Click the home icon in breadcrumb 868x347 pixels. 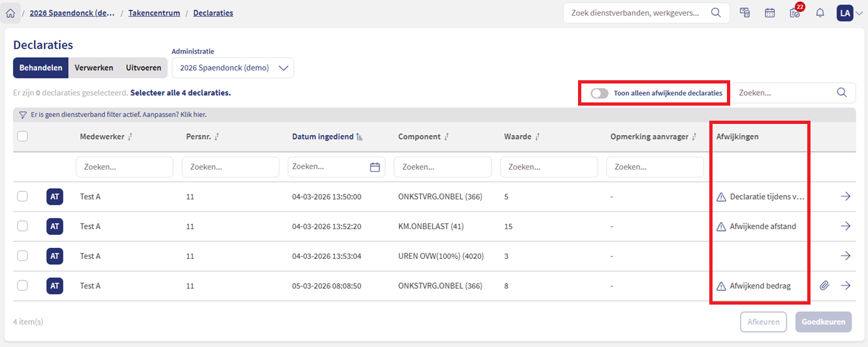click(10, 13)
